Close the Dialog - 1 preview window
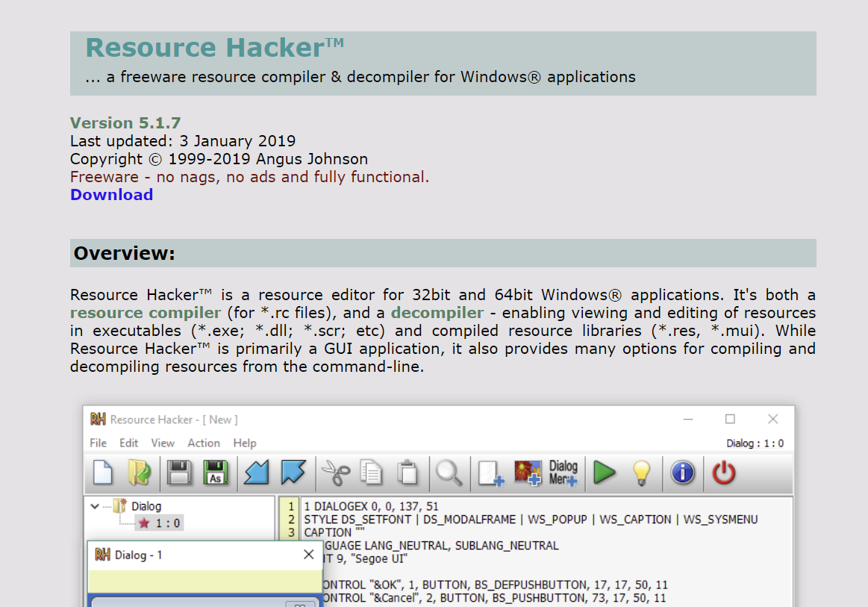Screen dimensions: 868x607 pos(309,555)
